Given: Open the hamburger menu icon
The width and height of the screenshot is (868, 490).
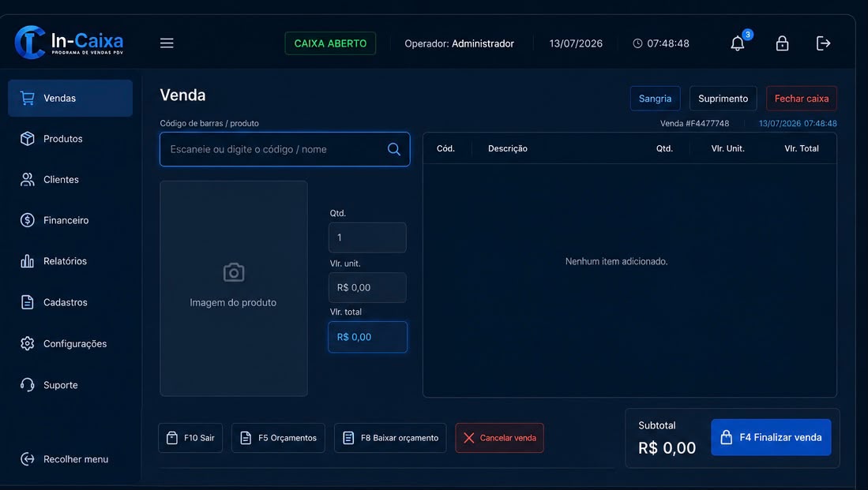Looking at the screenshot, I should point(167,43).
